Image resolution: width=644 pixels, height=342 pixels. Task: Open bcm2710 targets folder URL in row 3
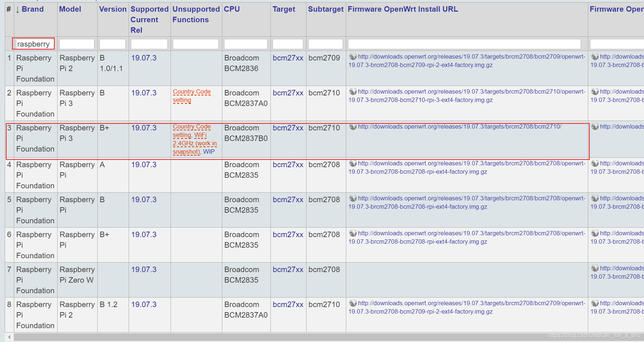[x=460, y=126]
